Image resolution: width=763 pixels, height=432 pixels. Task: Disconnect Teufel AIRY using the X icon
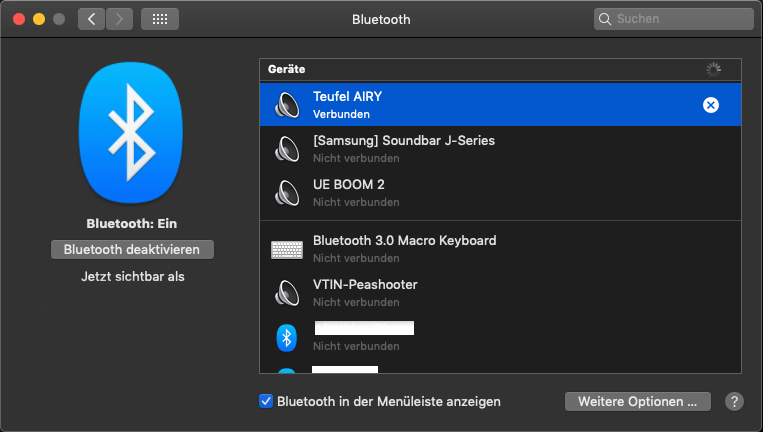click(711, 105)
